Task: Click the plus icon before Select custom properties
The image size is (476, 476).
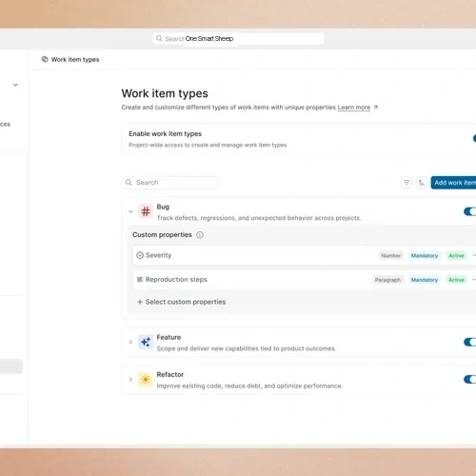Action: pyautogui.click(x=140, y=302)
